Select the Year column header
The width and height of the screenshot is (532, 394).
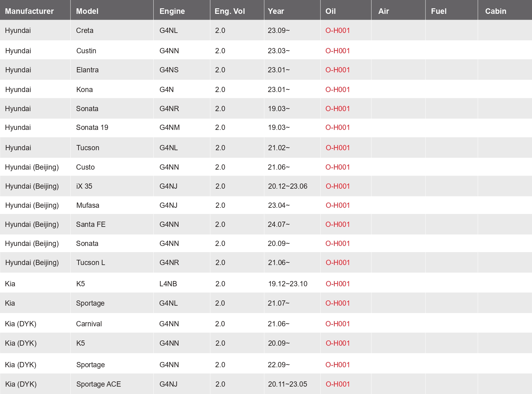pos(276,11)
